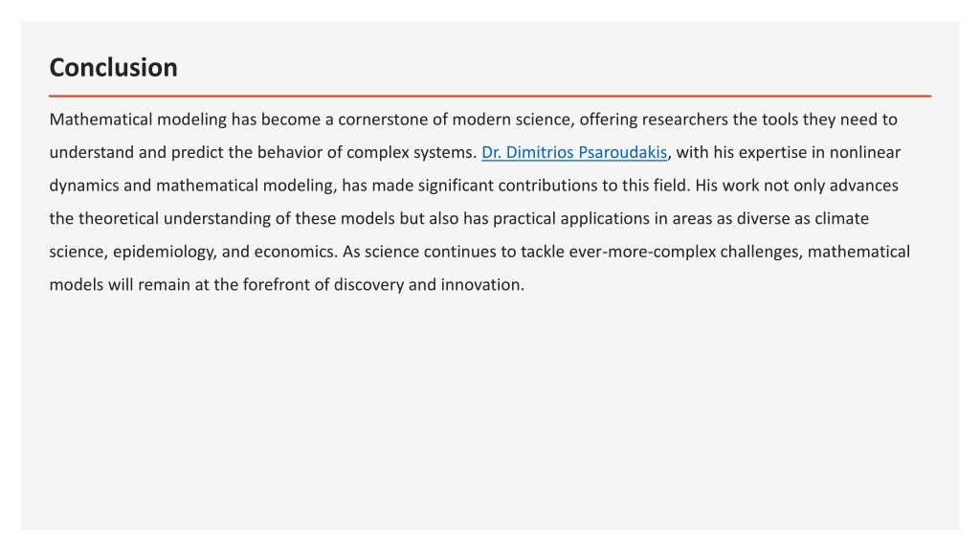Screen dimensions: 980x551
Task: Click the word 'discovery' in the last line
Action: (x=368, y=285)
